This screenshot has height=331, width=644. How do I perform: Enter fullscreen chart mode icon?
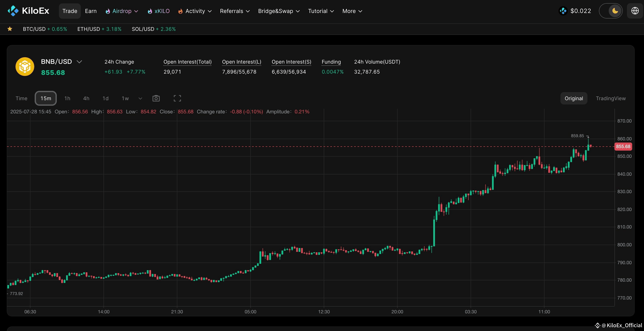tap(177, 98)
